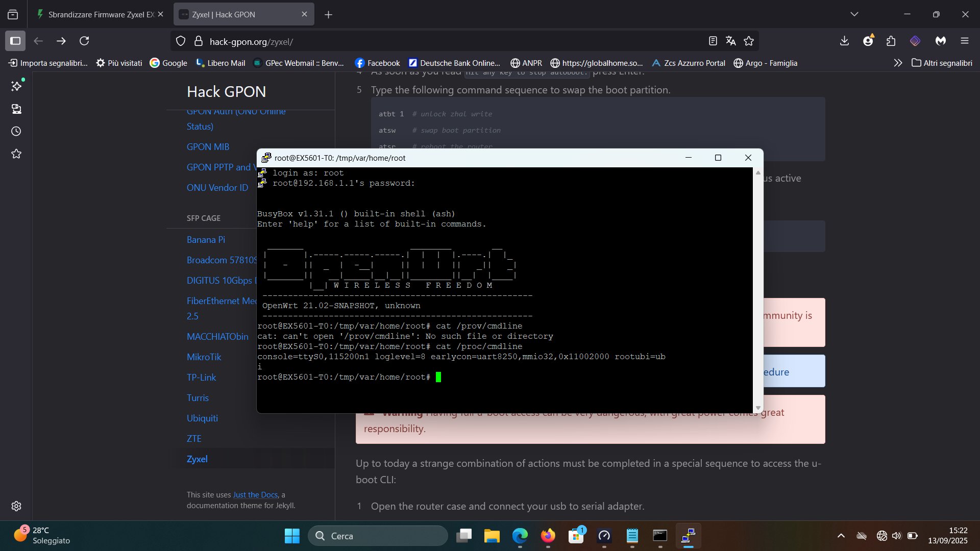The image size is (980, 551).
Task: Click the PuTTY terminal scrollbar down arrow
Action: pos(758,408)
